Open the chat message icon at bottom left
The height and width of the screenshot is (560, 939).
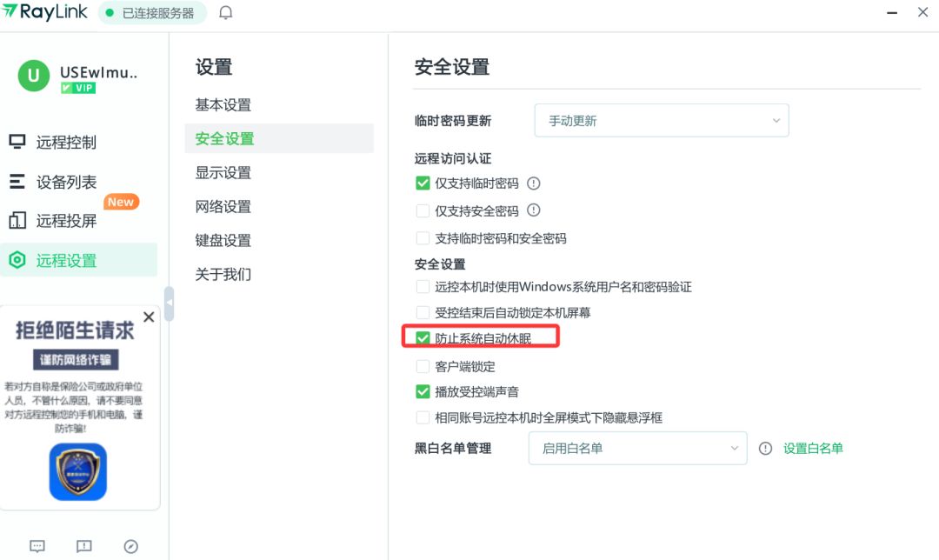click(x=37, y=546)
